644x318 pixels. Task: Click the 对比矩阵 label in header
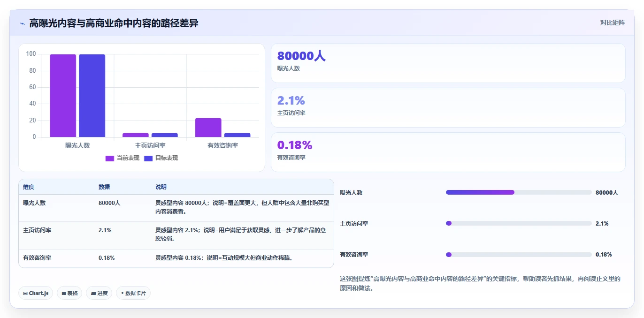pos(612,23)
